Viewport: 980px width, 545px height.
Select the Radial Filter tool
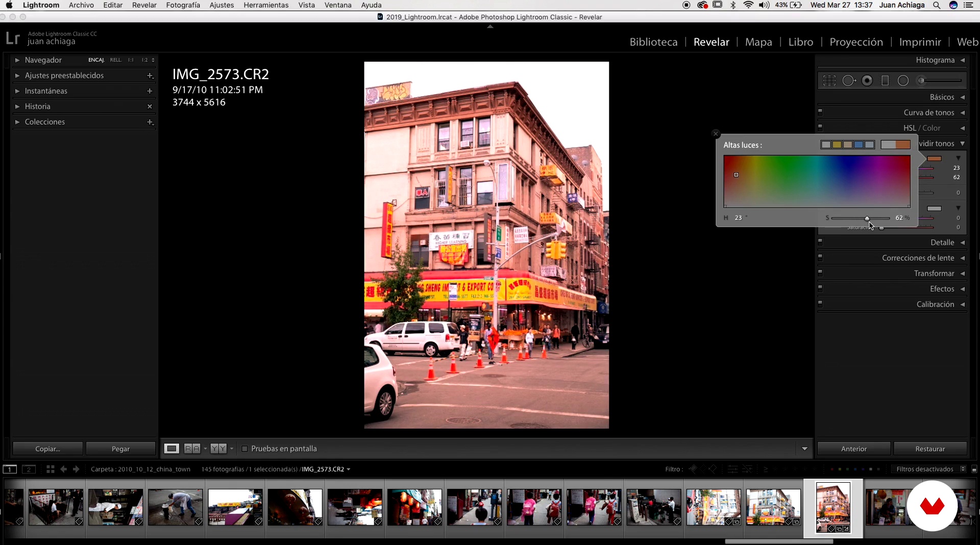coord(903,81)
